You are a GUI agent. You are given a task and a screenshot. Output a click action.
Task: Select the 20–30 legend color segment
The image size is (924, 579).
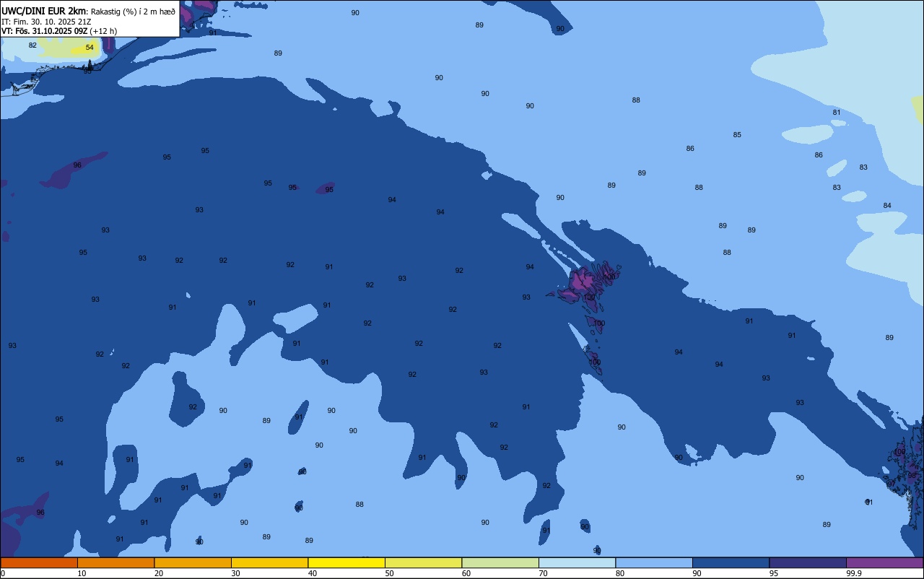click(193, 562)
